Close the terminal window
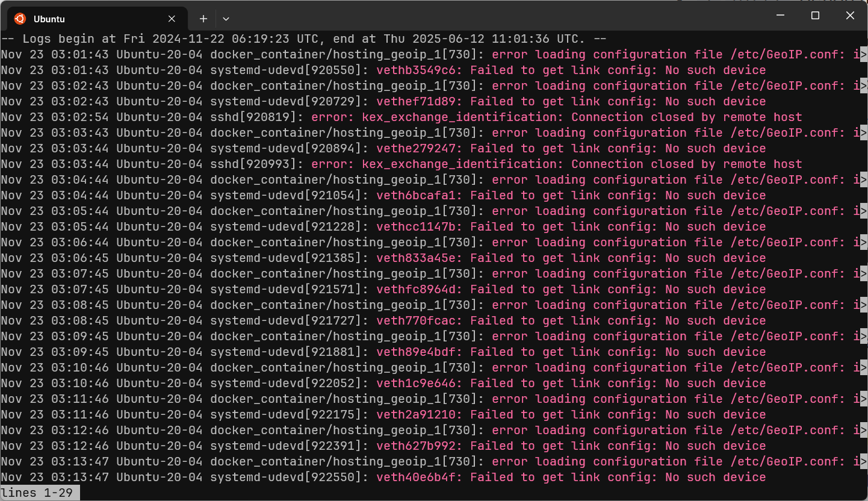The width and height of the screenshot is (868, 501). (x=850, y=16)
